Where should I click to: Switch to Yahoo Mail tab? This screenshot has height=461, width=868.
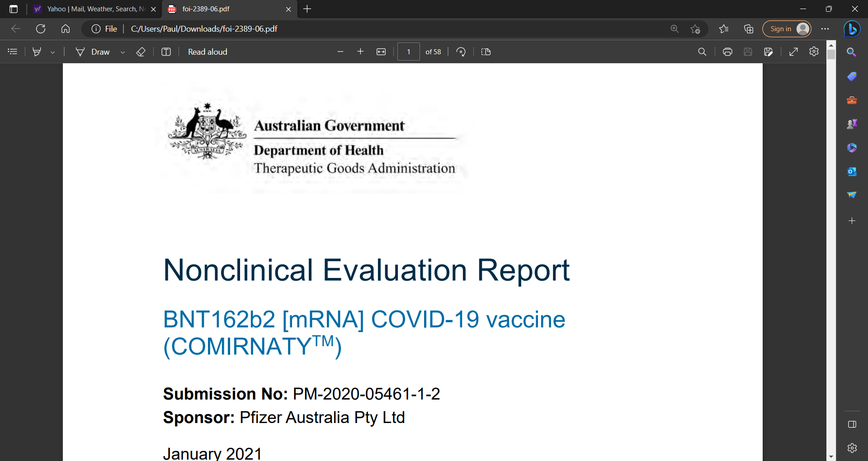click(x=95, y=9)
